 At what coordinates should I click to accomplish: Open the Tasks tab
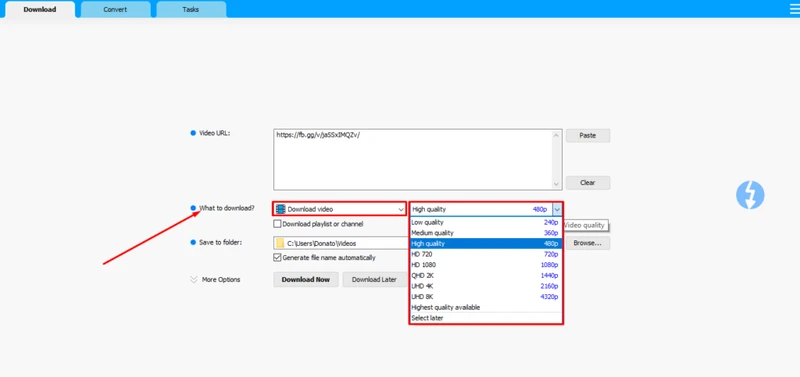pyautogui.click(x=191, y=9)
